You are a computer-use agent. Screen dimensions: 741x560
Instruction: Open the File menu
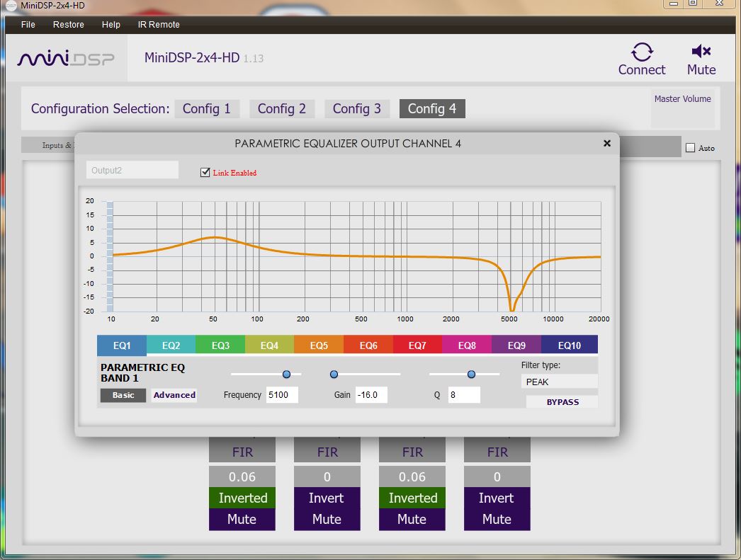coord(28,25)
